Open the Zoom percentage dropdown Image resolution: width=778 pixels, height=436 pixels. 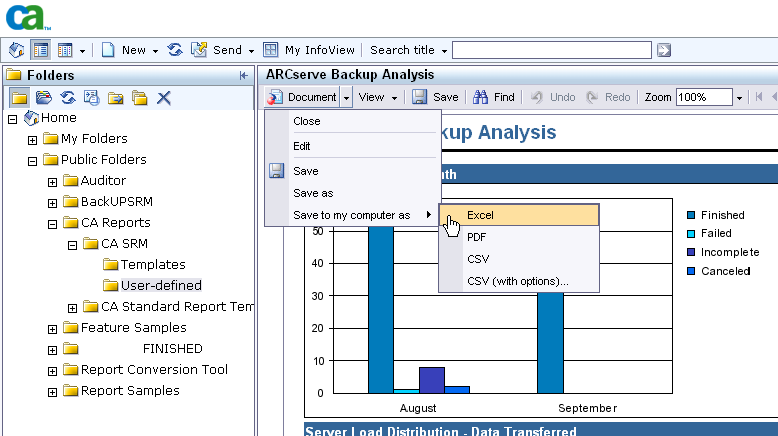[740, 97]
